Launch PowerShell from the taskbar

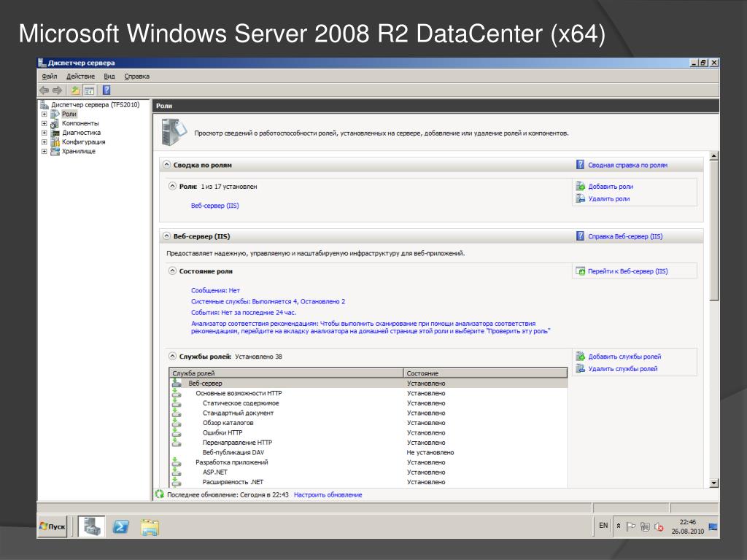[x=120, y=526]
